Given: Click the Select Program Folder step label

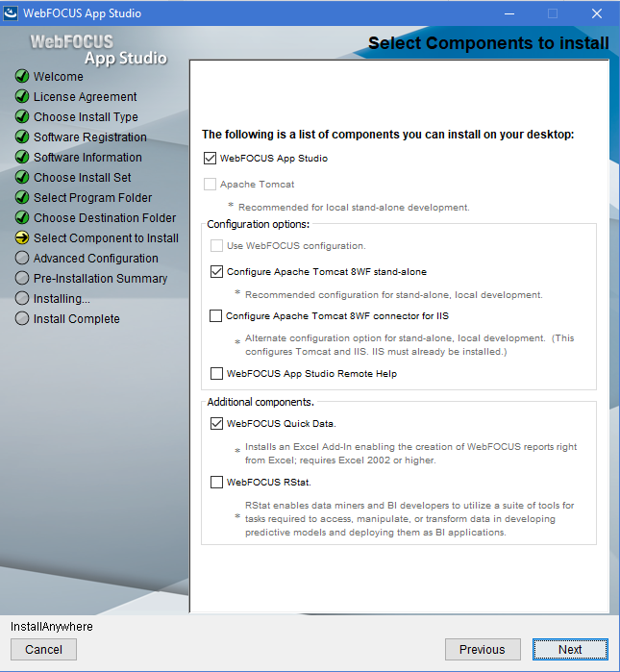Looking at the screenshot, I should [92, 198].
